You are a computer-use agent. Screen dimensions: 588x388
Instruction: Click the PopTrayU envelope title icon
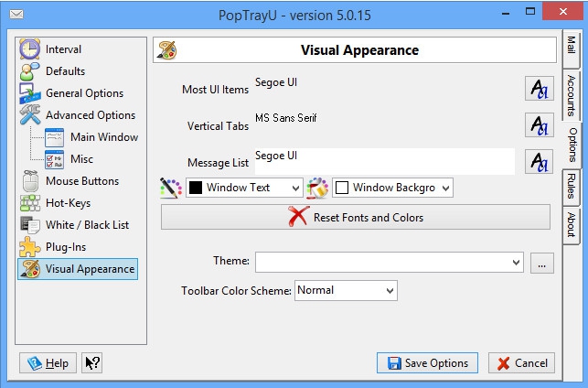[x=16, y=15]
